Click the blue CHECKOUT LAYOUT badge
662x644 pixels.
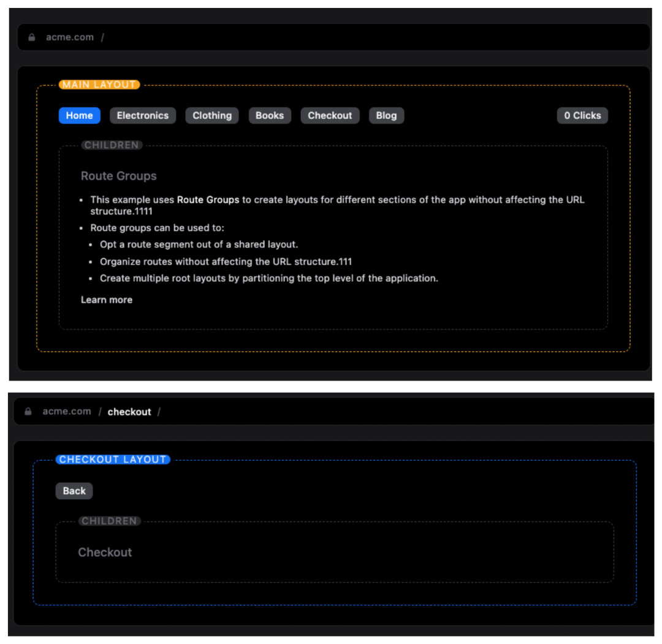pyautogui.click(x=113, y=460)
